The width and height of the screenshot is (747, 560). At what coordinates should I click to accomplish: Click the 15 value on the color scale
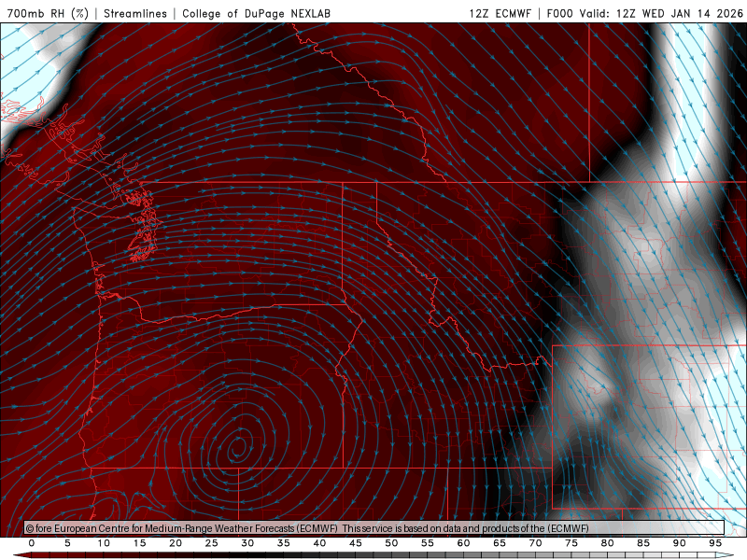coord(139,543)
